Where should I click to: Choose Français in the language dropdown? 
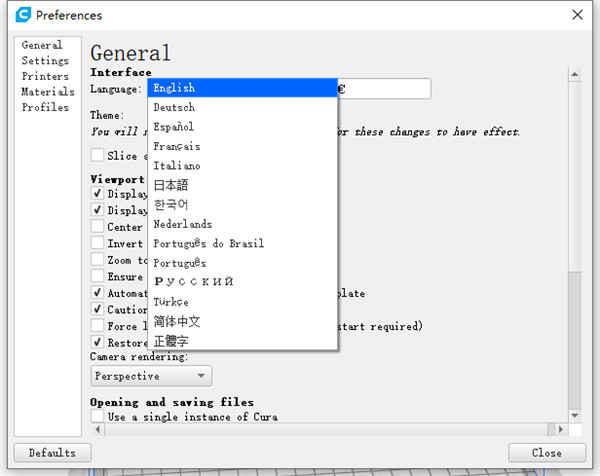[176, 146]
